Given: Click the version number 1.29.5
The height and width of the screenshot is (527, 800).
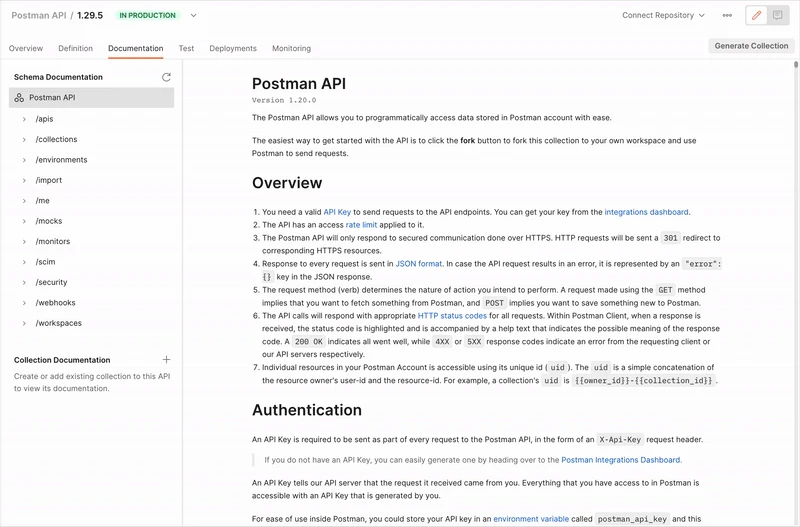Looking at the screenshot, I should (x=90, y=15).
